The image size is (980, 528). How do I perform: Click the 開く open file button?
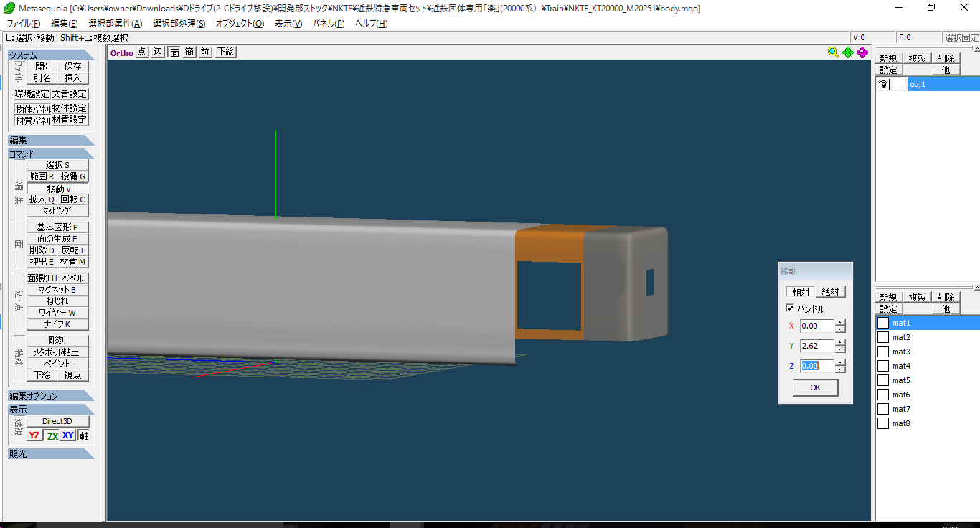(x=42, y=66)
